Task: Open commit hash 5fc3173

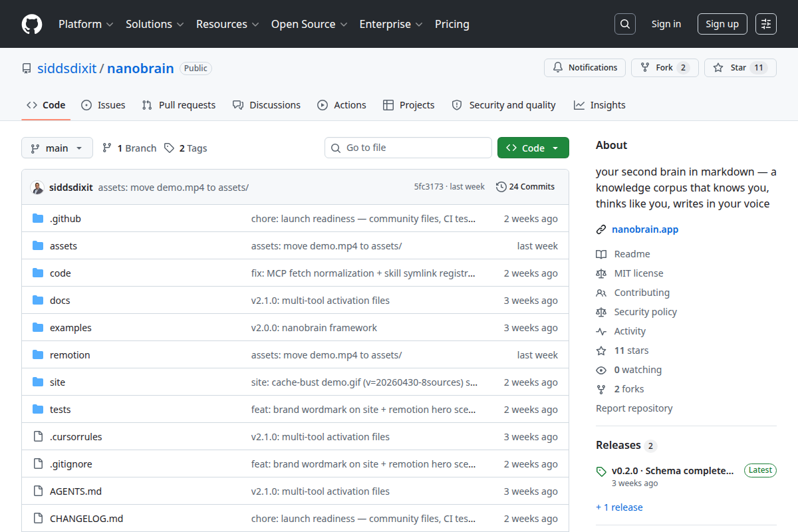Action: click(428, 187)
